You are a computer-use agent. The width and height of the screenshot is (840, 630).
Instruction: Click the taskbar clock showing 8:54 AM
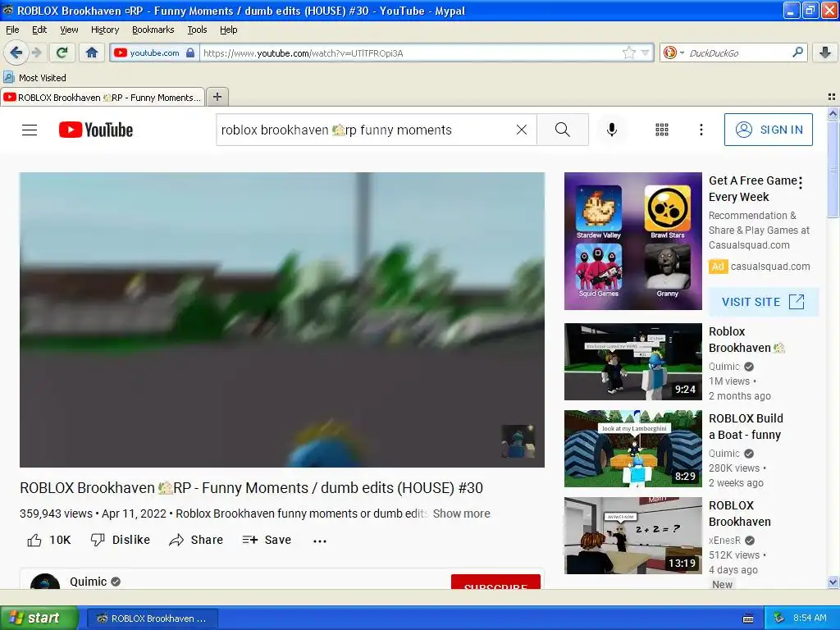(810, 619)
